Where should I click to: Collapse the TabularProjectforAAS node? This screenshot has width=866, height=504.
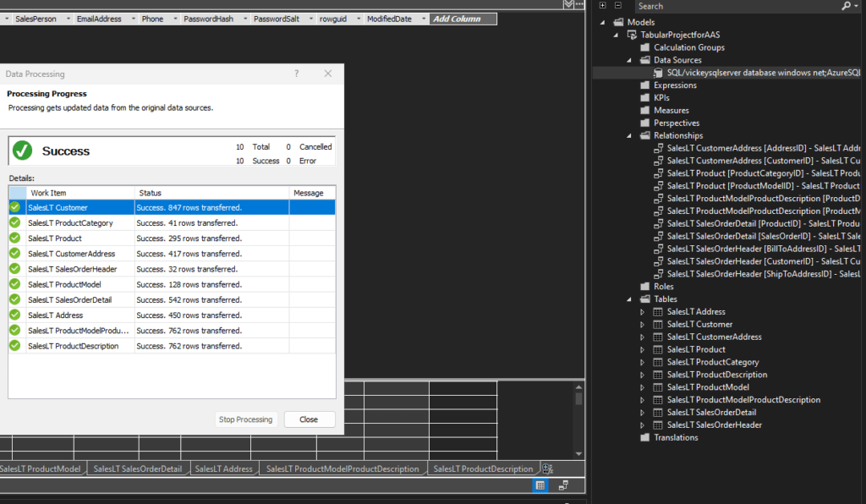[x=616, y=36]
